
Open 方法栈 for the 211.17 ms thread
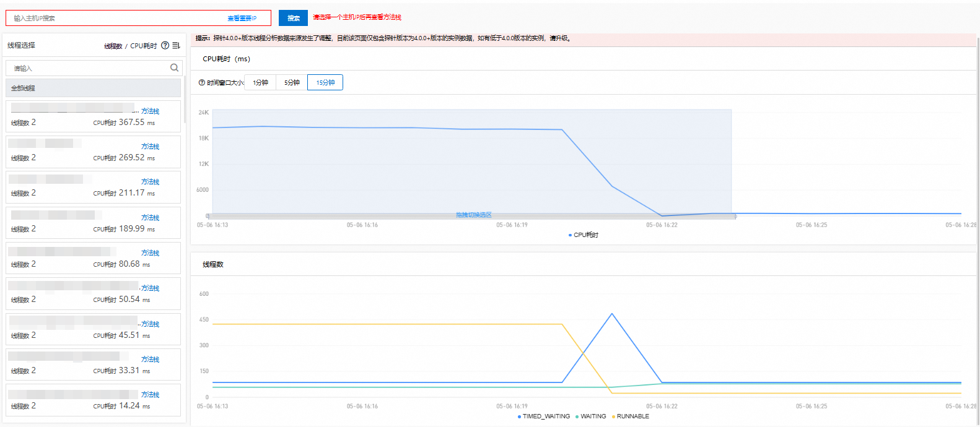tap(150, 182)
